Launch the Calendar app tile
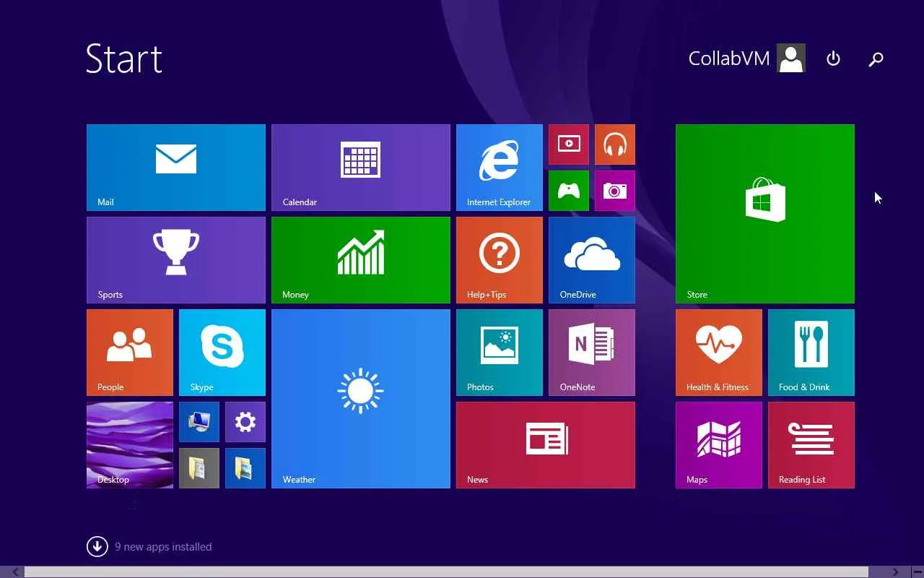The height and width of the screenshot is (578, 924). [361, 168]
